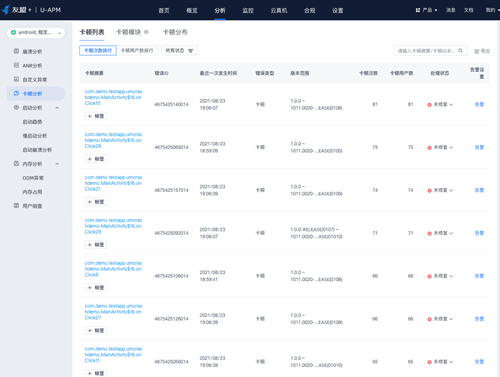This screenshot has height=377, width=500.
Task: Click the 启动分析 sidebar icon
Action: pos(16,107)
